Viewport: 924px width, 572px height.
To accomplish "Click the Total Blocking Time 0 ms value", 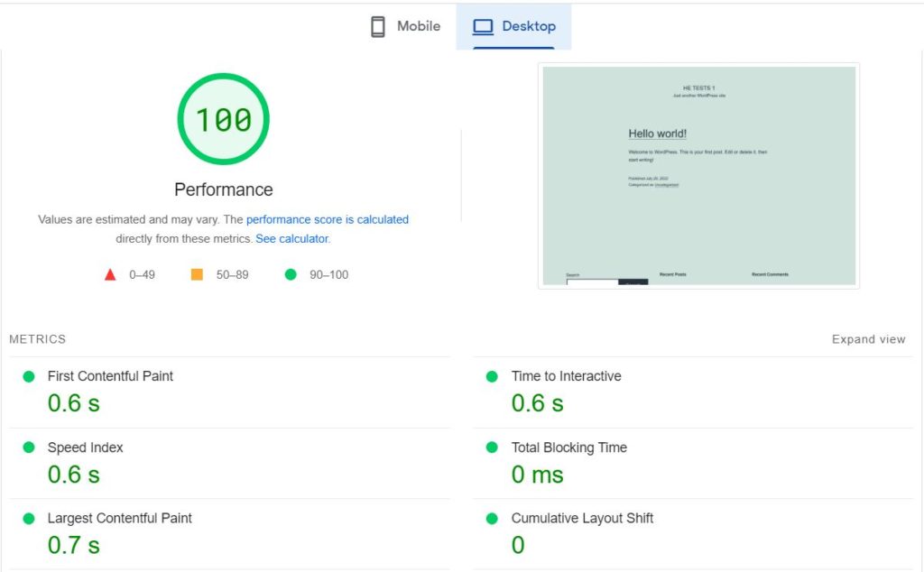I will [538, 475].
